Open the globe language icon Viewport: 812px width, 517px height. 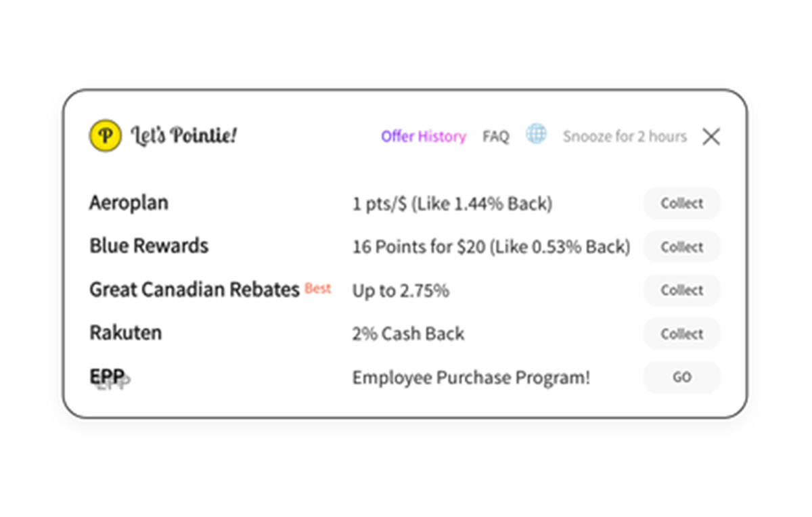tap(537, 134)
